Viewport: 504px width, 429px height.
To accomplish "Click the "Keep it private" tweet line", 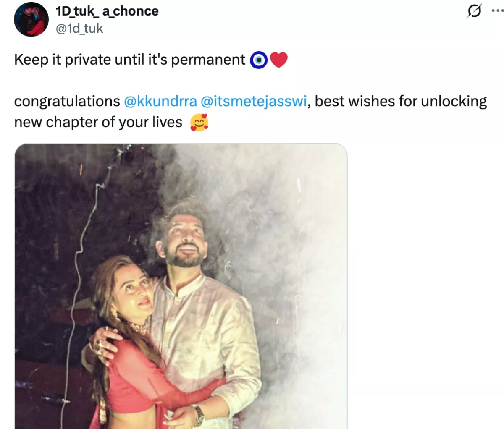I will [x=129, y=60].
